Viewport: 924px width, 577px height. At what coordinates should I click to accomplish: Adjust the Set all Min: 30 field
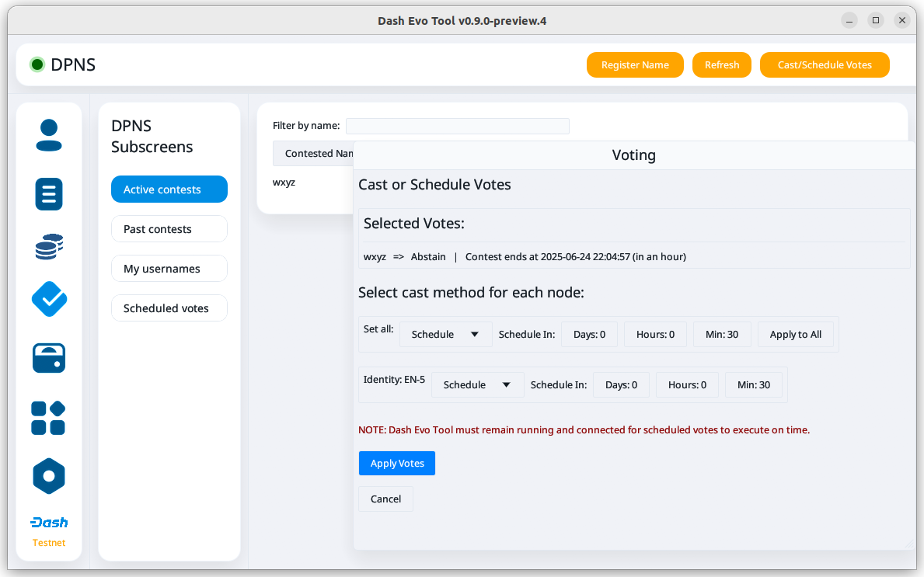coord(722,334)
